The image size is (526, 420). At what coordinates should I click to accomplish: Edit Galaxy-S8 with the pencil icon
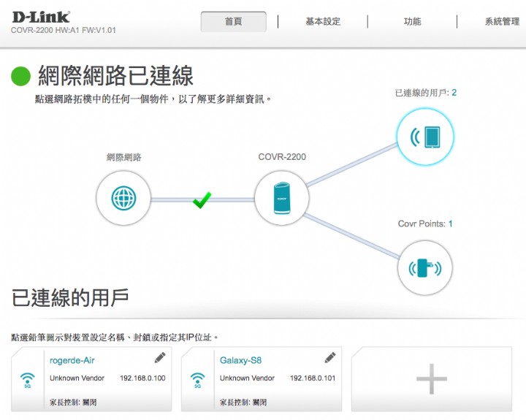click(x=330, y=358)
